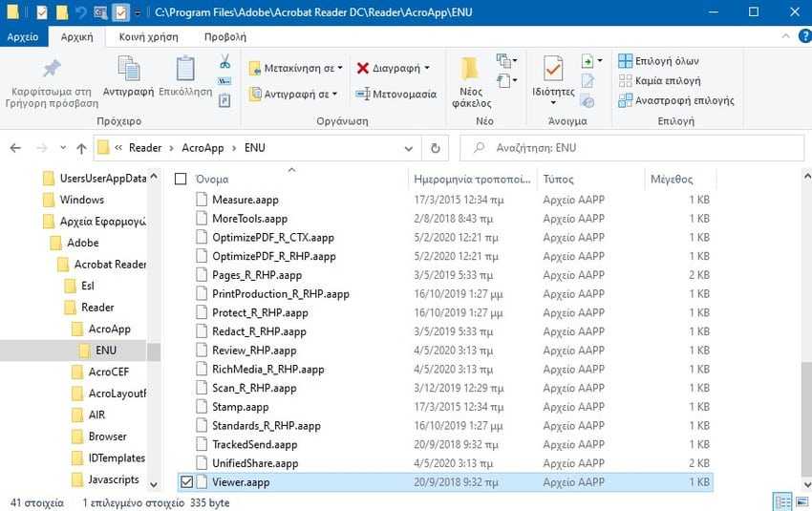The image size is (812, 511).
Task: Select file PrintProduction_R_RHP.aapp
Action: point(280,293)
